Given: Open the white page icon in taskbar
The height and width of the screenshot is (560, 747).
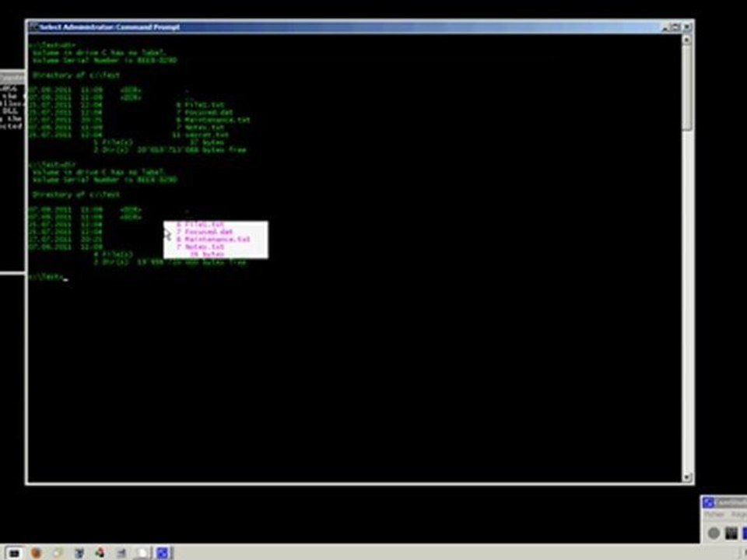Looking at the screenshot, I should tap(142, 553).
